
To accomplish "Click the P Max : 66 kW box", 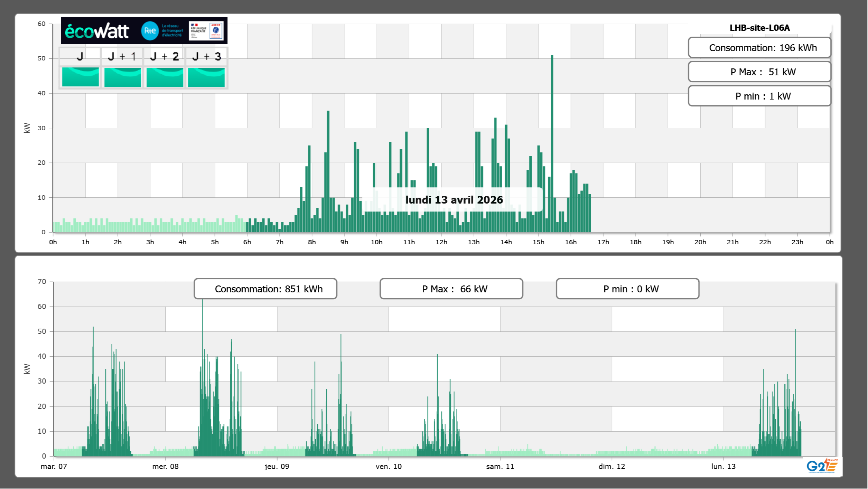I will [x=451, y=289].
